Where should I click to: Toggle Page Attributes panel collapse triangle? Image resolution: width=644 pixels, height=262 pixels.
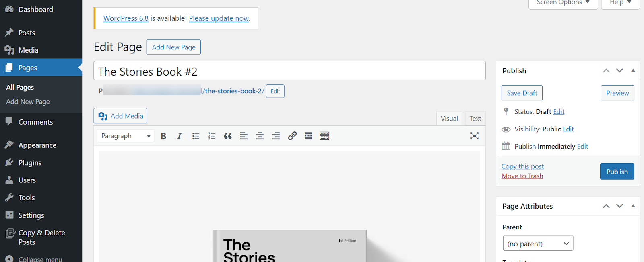tap(633, 206)
